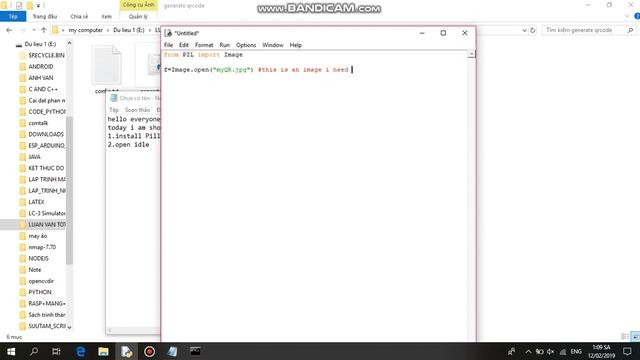Click the navigation pane scrollbar thumb
This screenshot has width=640, height=360.
click(69, 190)
